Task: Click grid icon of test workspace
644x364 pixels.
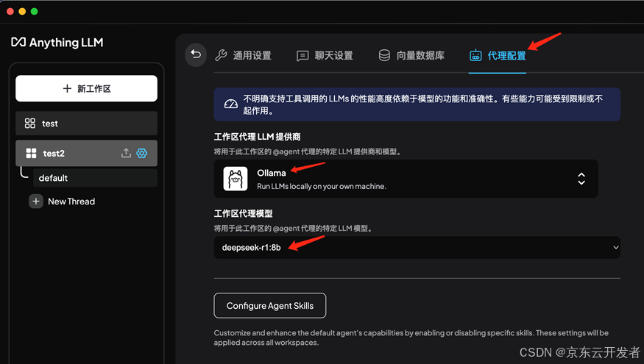Action: pyautogui.click(x=30, y=124)
